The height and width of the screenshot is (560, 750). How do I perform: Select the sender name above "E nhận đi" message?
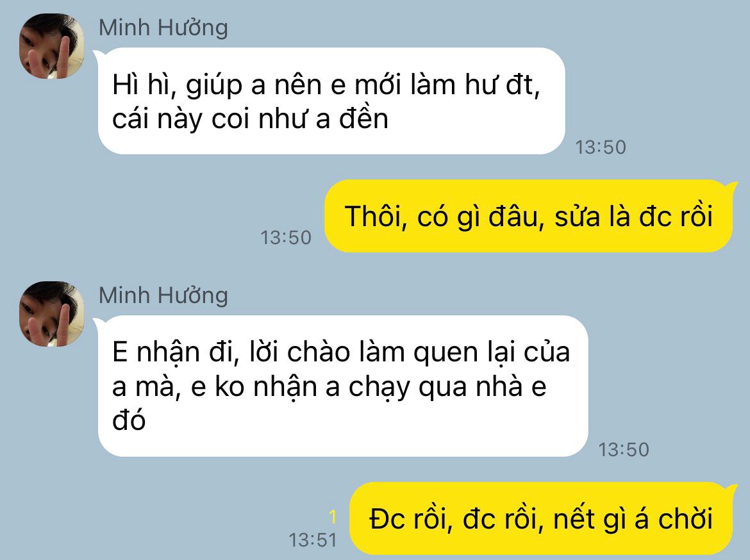pos(163,295)
